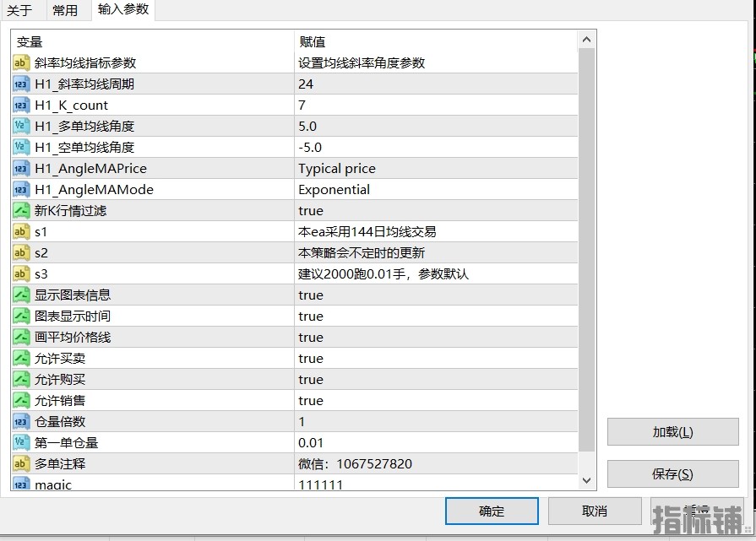
Task: Select the magic value 111111
Action: click(x=436, y=484)
